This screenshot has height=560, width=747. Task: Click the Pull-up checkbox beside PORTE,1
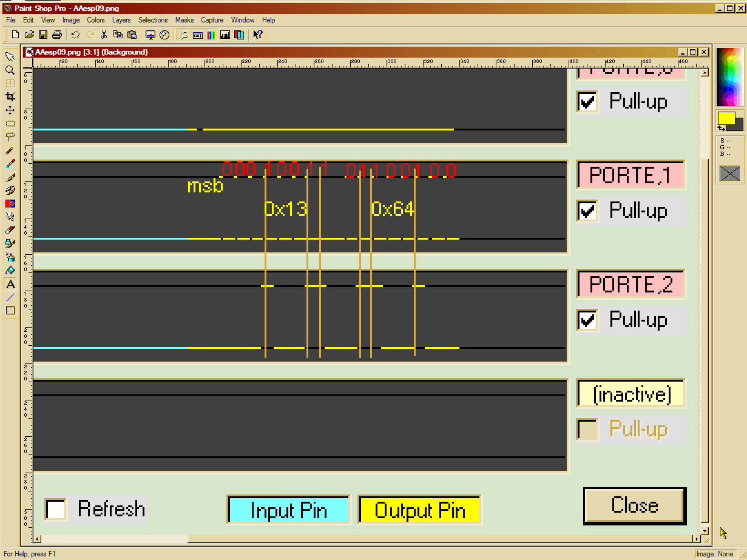pyautogui.click(x=587, y=211)
